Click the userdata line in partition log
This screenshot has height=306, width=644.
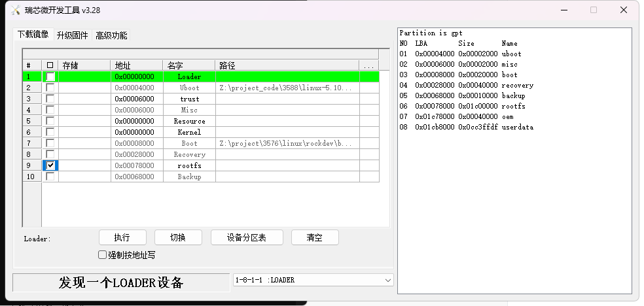467,127
